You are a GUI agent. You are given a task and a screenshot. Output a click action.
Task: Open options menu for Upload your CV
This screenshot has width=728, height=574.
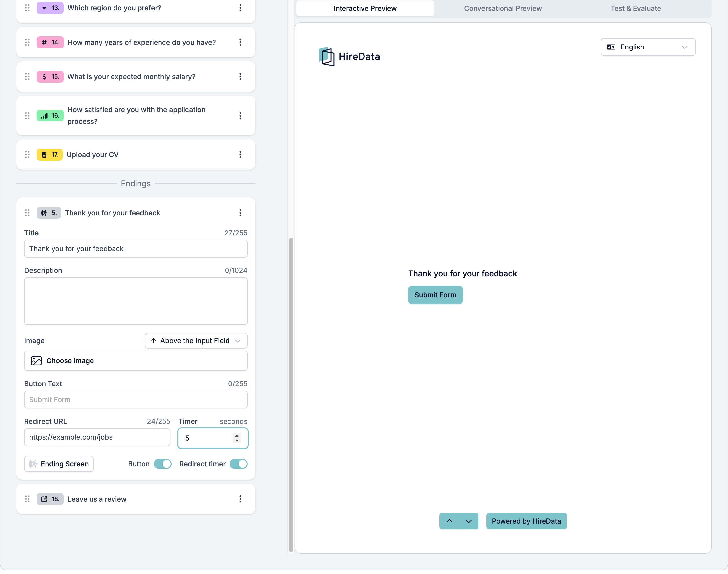(240, 155)
